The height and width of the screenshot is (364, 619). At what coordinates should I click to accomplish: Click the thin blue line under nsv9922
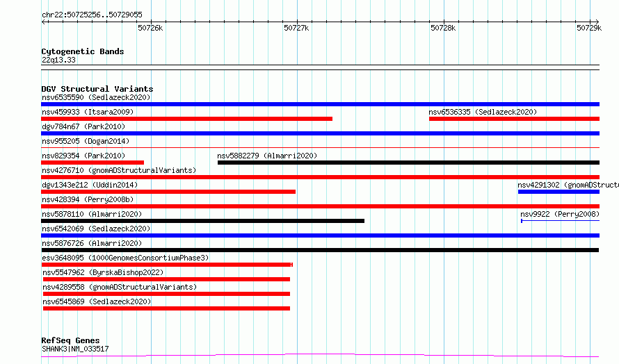(x=560, y=221)
